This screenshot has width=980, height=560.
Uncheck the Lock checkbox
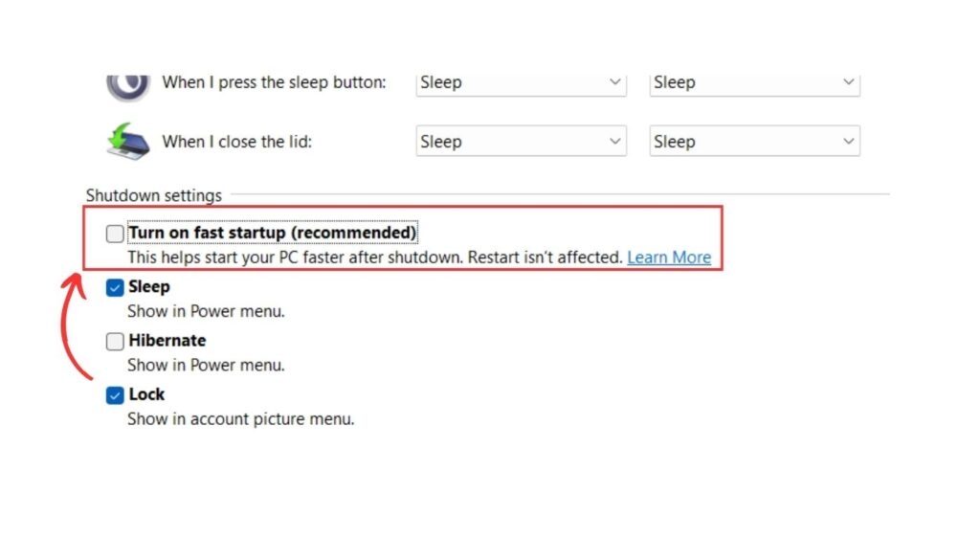pos(115,395)
